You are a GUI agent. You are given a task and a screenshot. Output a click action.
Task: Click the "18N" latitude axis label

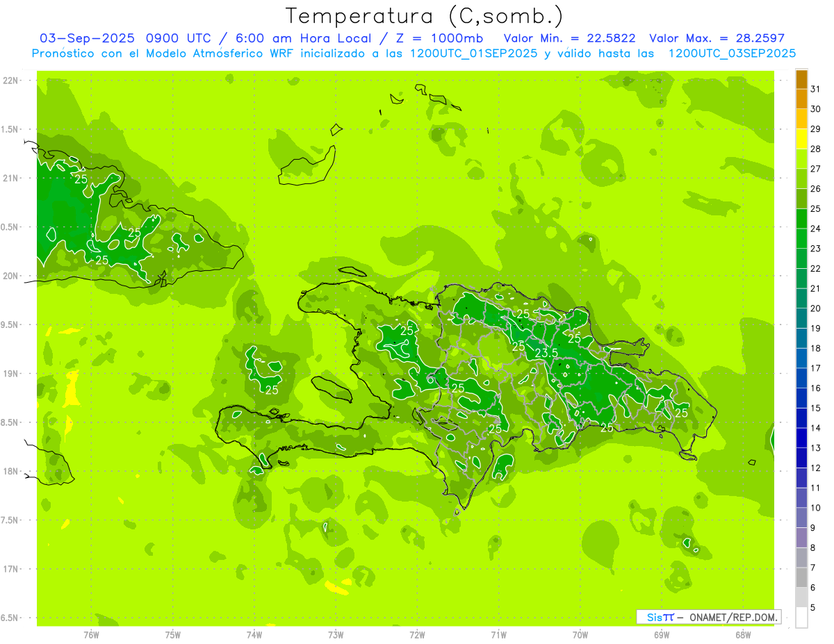click(x=10, y=472)
